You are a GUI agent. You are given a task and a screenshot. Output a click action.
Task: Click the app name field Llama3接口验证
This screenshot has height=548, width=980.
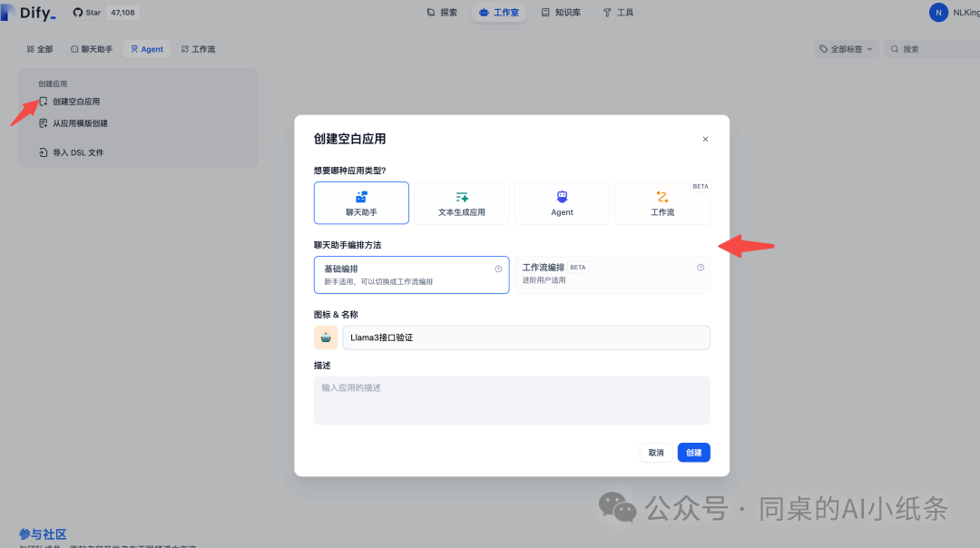[526, 338]
